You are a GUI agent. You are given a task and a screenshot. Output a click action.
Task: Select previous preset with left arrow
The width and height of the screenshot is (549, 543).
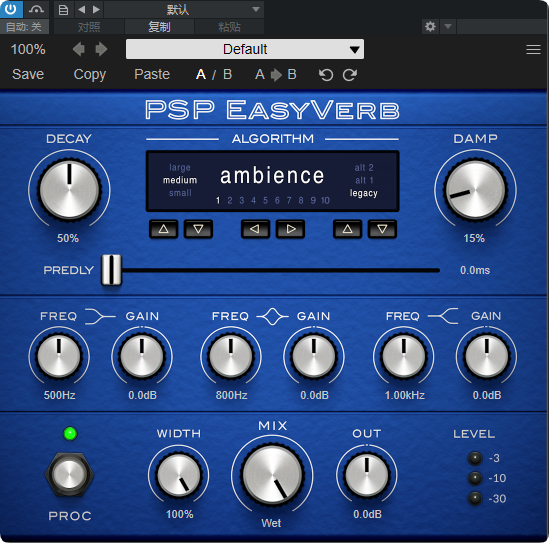[79, 49]
